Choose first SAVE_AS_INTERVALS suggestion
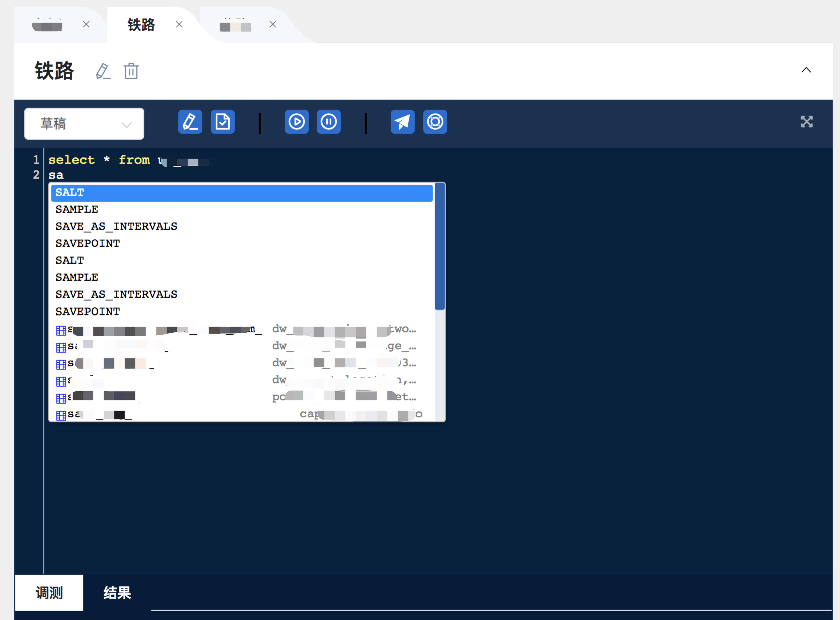 pos(242,226)
